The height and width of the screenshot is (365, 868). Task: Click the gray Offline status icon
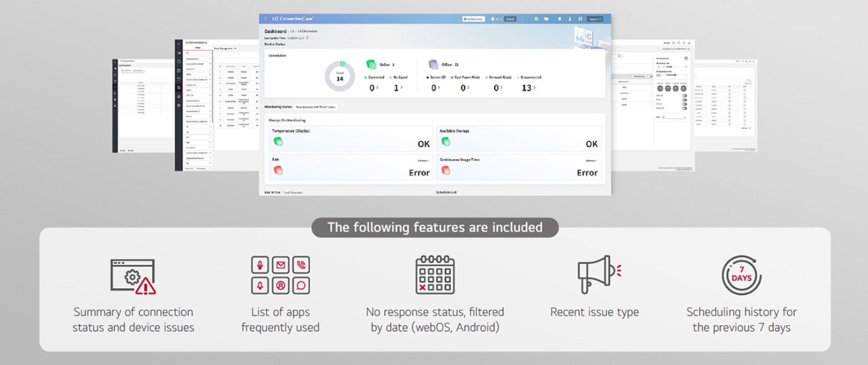[434, 65]
